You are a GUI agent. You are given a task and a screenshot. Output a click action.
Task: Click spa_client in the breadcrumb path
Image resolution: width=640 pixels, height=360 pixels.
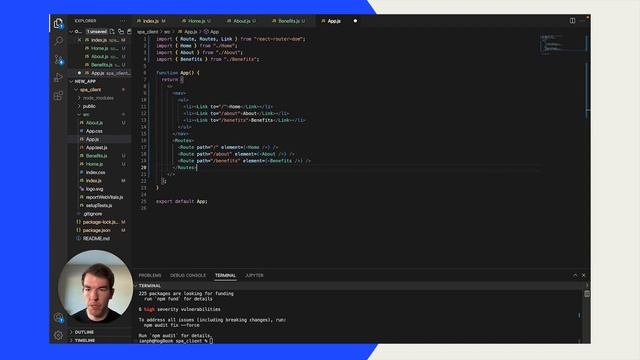pos(147,31)
